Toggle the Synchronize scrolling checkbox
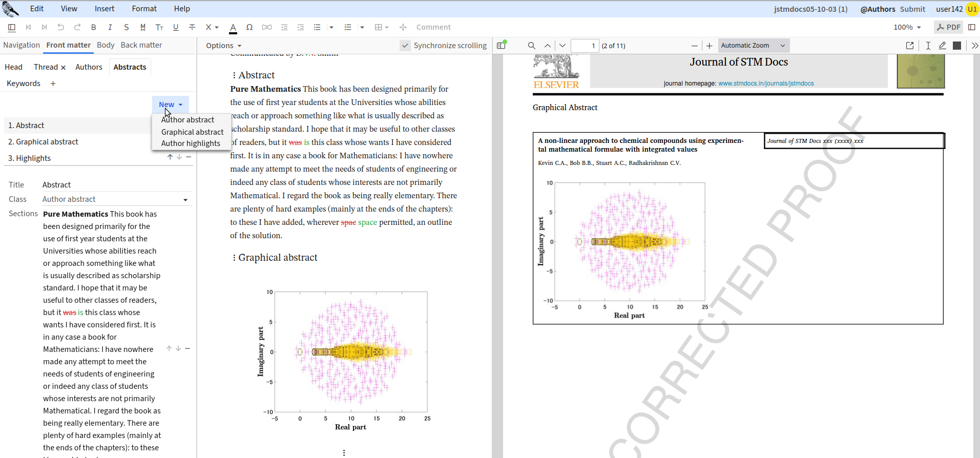The height and width of the screenshot is (458, 980). pyautogui.click(x=405, y=46)
